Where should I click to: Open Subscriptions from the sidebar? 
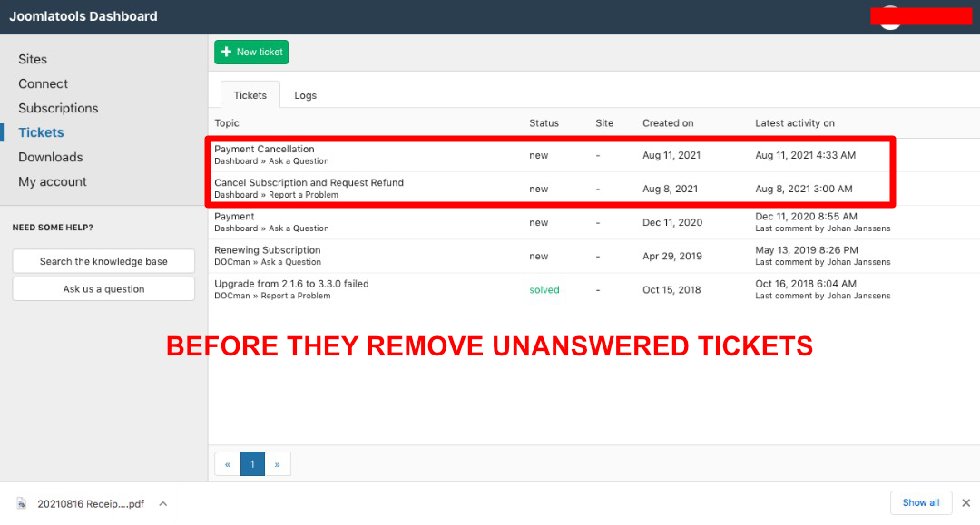(x=58, y=108)
